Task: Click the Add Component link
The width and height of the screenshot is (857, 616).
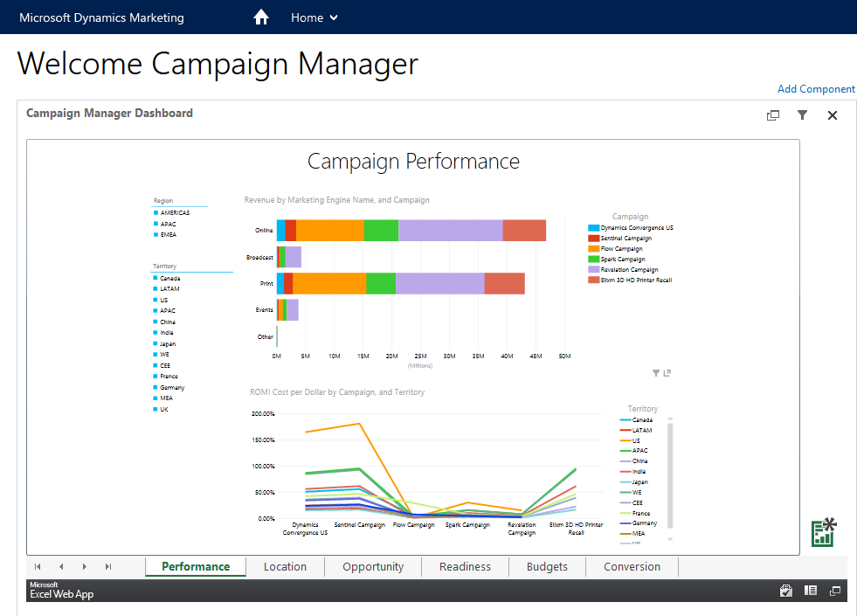Action: click(x=816, y=89)
